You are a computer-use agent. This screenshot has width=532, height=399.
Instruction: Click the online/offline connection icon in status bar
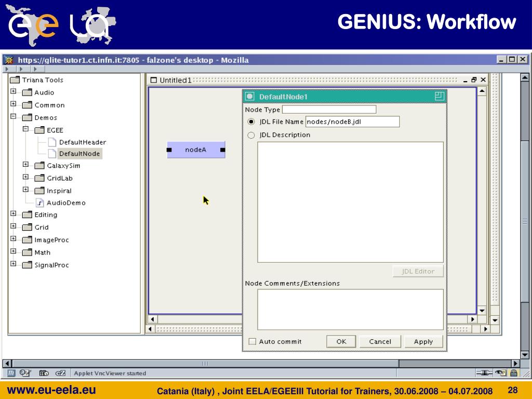click(484, 373)
